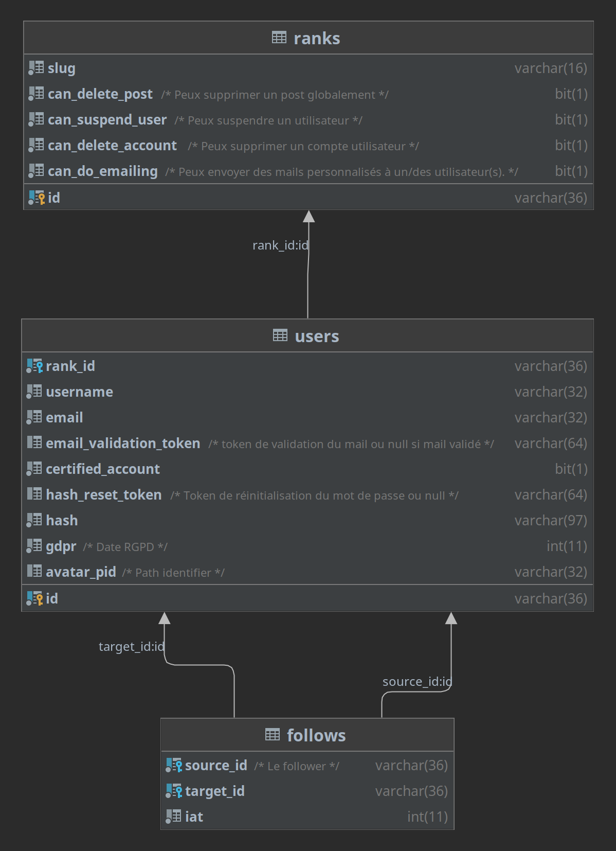
Task: Click the follows table icon in header
Action: (x=273, y=735)
